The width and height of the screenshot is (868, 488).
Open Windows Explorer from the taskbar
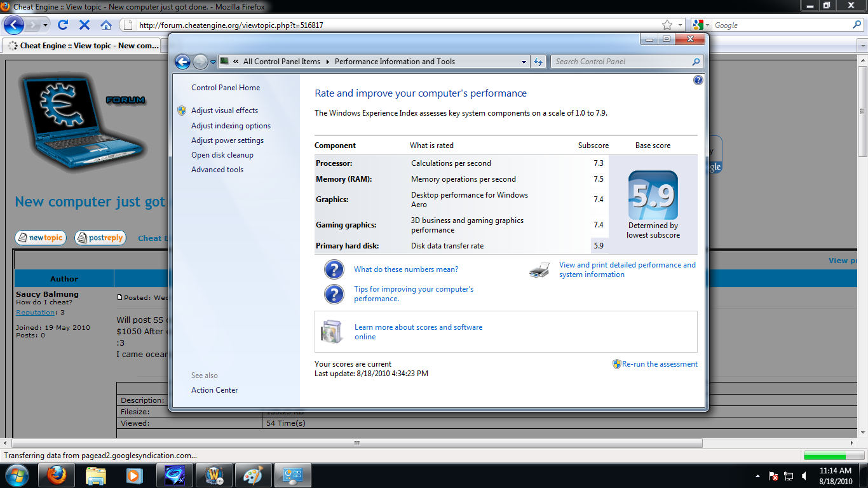point(95,475)
